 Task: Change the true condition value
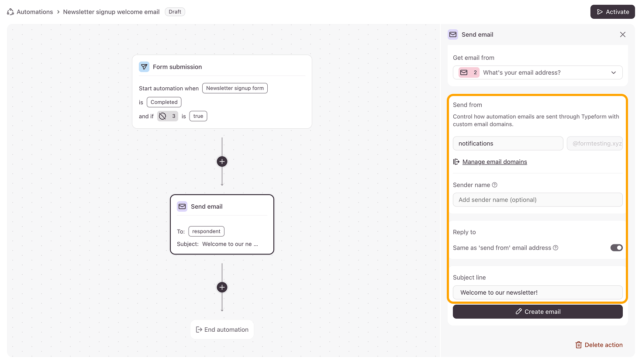[198, 116]
